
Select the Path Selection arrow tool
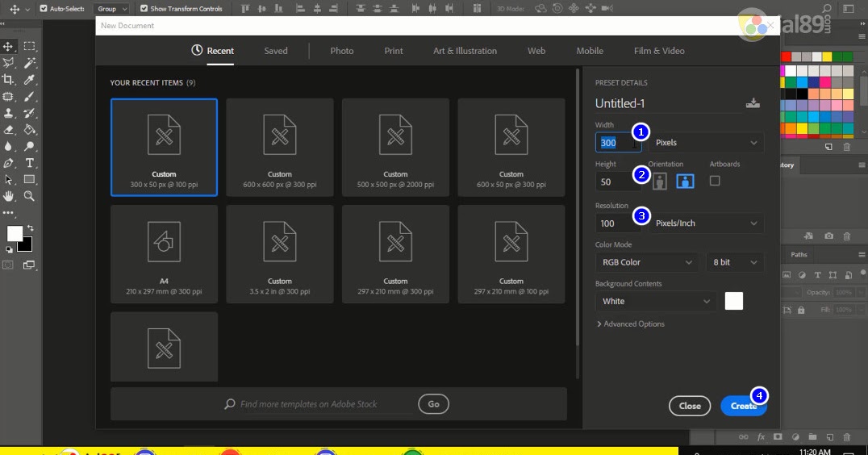8,180
